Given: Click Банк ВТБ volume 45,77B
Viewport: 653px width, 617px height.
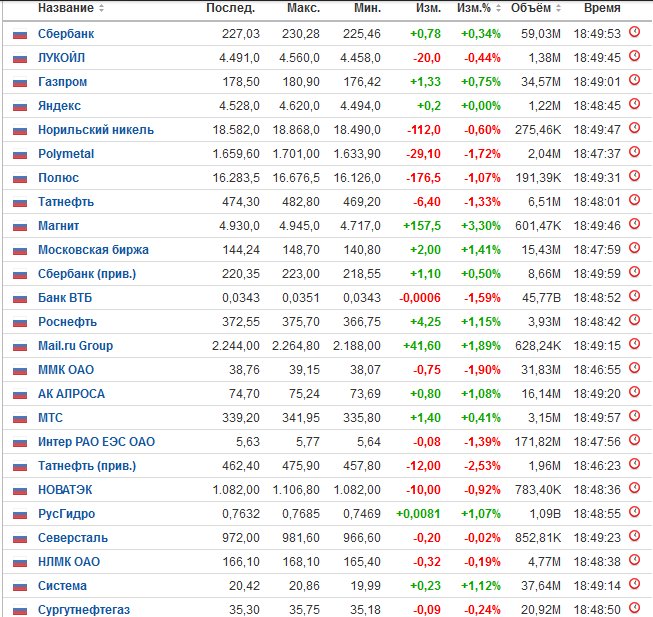Looking at the screenshot, I should [x=541, y=298].
